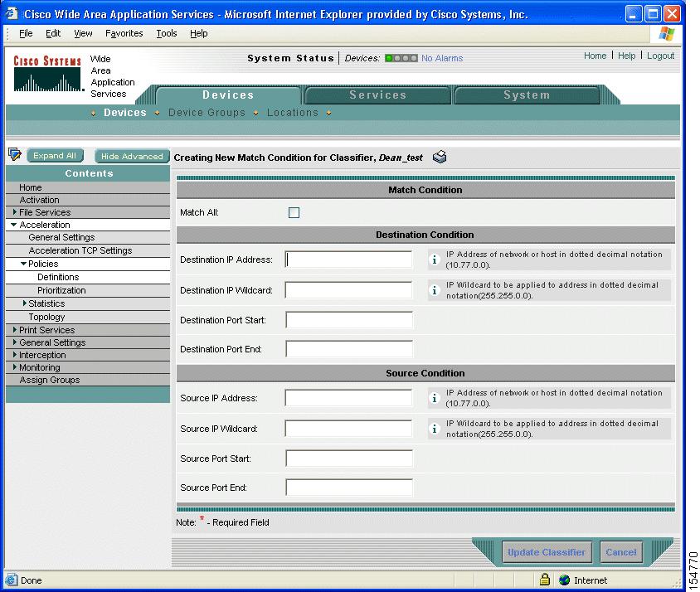The height and width of the screenshot is (592, 700).
Task: Open Assign Groups in the Contents tree
Action: tap(50, 380)
